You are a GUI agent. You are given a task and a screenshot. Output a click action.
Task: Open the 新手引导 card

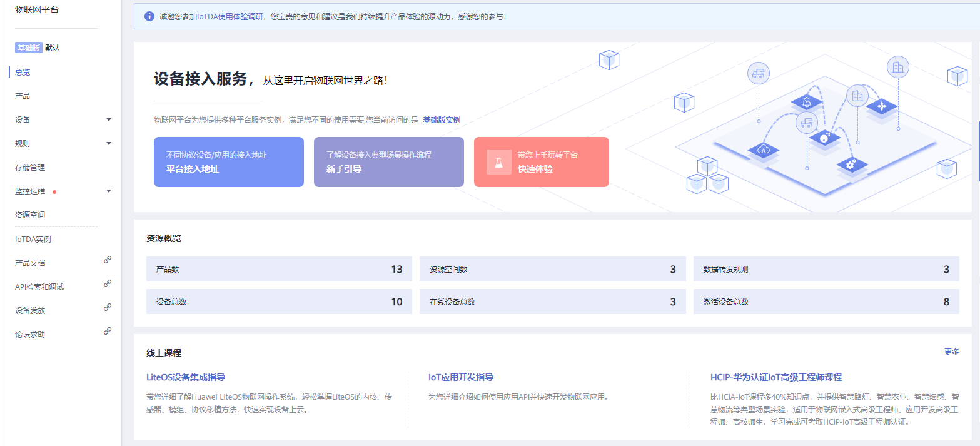tap(389, 162)
